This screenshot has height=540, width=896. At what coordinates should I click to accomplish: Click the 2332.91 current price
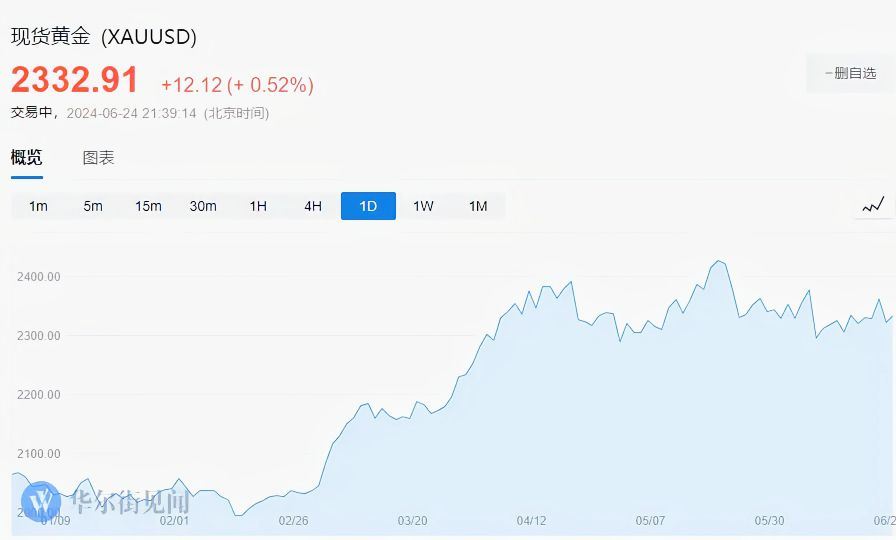coord(75,80)
